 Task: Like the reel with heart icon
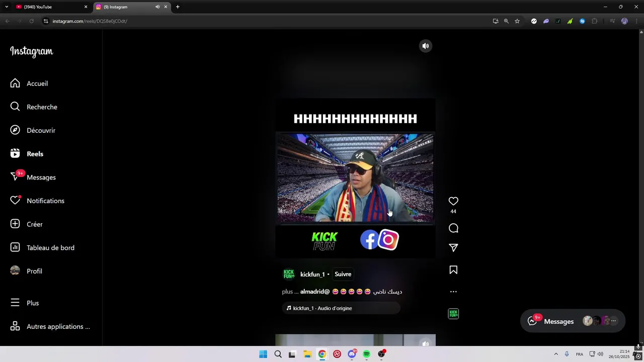[x=453, y=201]
